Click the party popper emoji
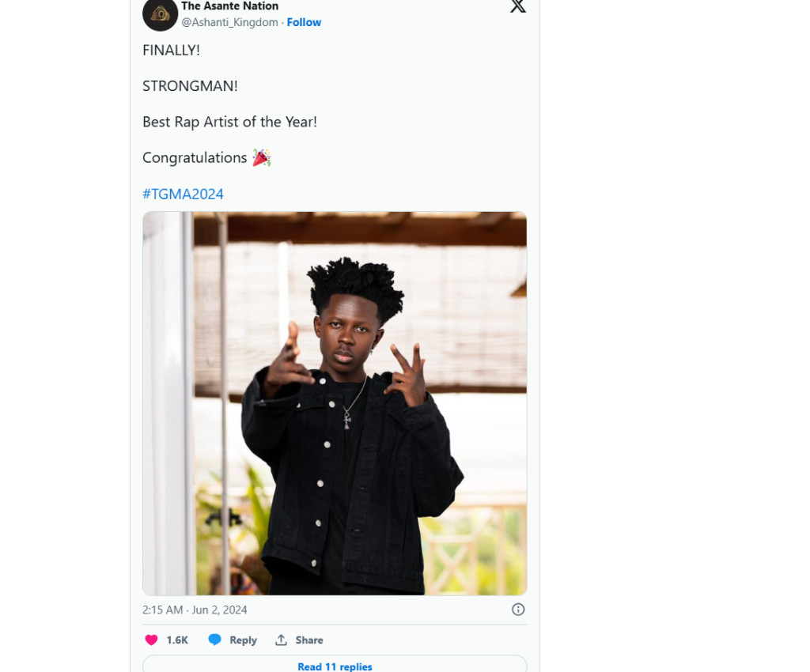Screen dimensions: 810x672 (262, 157)
